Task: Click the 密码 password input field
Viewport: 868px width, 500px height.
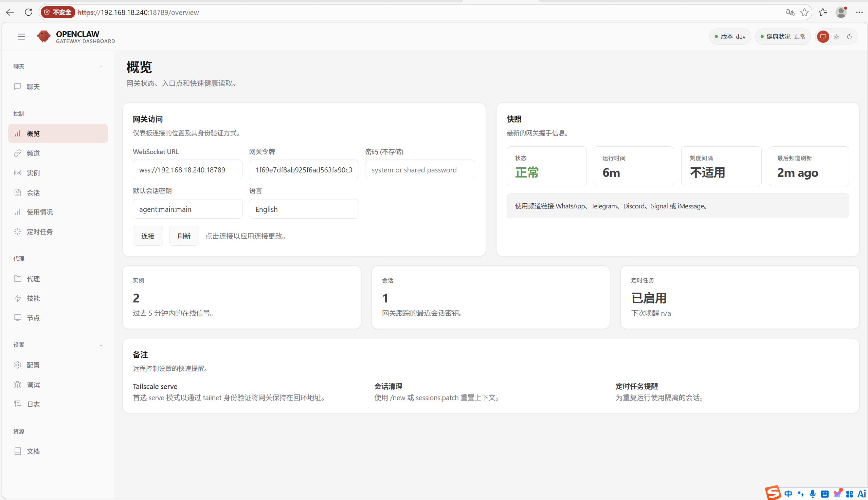Action: [x=420, y=170]
